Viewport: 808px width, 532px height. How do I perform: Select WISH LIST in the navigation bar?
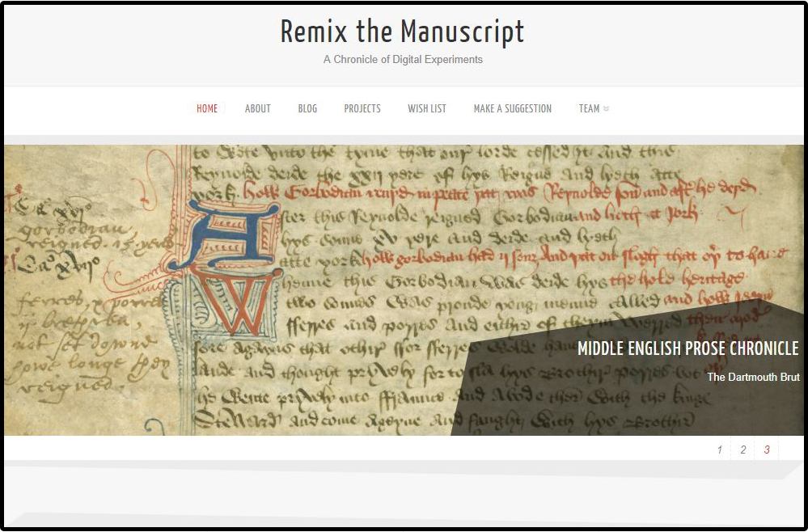click(426, 108)
